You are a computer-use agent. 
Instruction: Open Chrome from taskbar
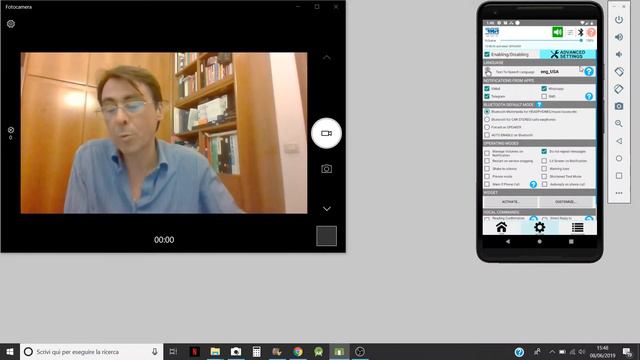tap(298, 351)
